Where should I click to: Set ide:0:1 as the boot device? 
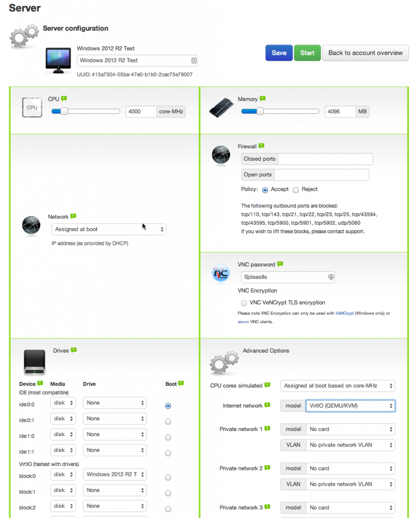[168, 421]
